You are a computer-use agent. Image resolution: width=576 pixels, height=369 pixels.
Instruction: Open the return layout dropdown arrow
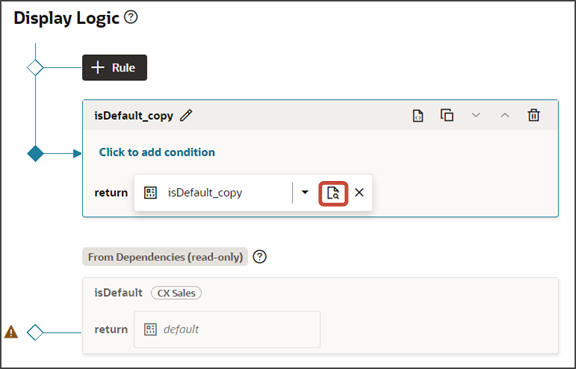305,192
